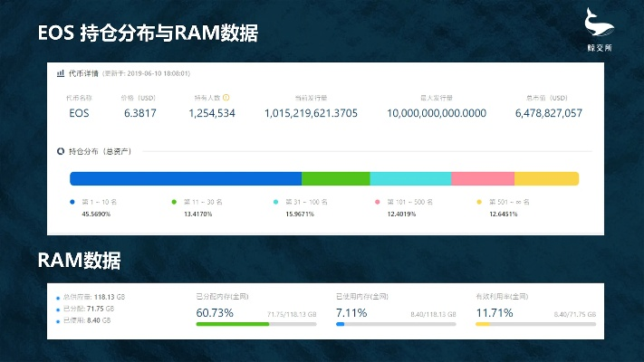The height and width of the screenshot is (362, 644).
Task: Click the 第 31 ~ 100 名 legend label
Action: click(x=307, y=202)
